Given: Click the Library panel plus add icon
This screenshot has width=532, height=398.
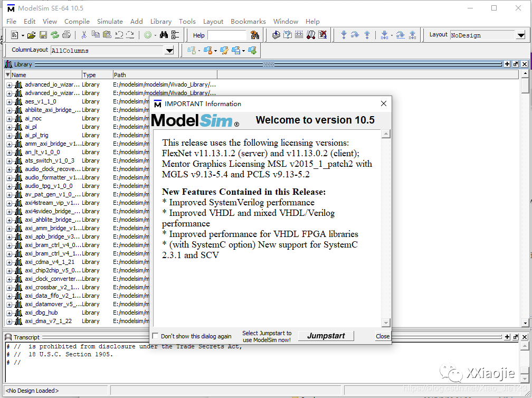Looking at the screenshot, I should tap(507, 64).
